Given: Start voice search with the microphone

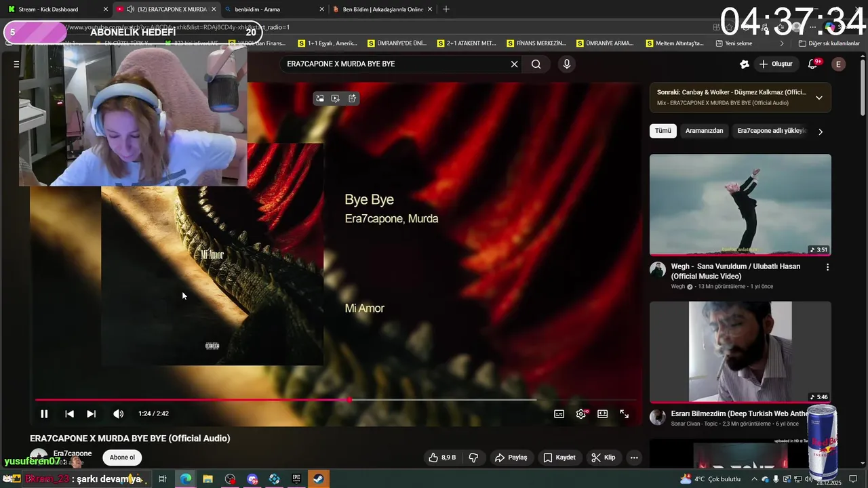Looking at the screenshot, I should 567,64.
